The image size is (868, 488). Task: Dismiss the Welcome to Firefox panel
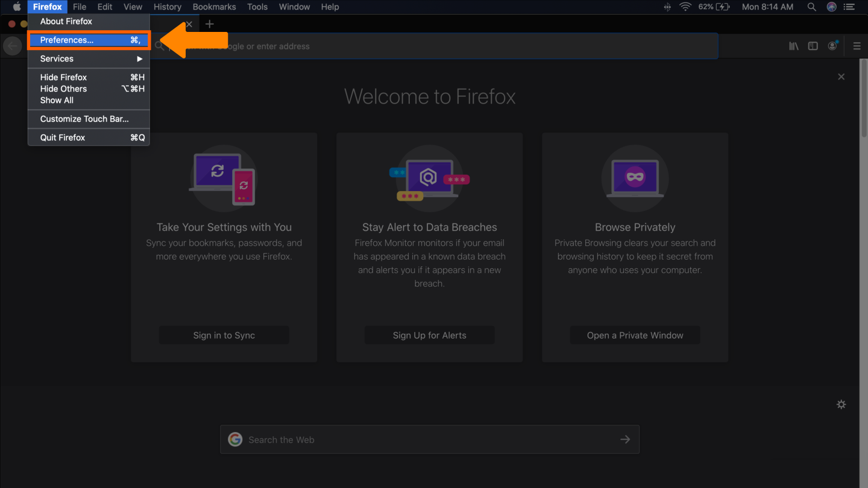pyautogui.click(x=841, y=77)
